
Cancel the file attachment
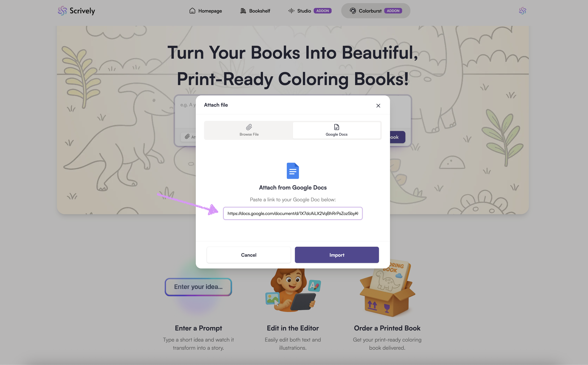pos(249,255)
